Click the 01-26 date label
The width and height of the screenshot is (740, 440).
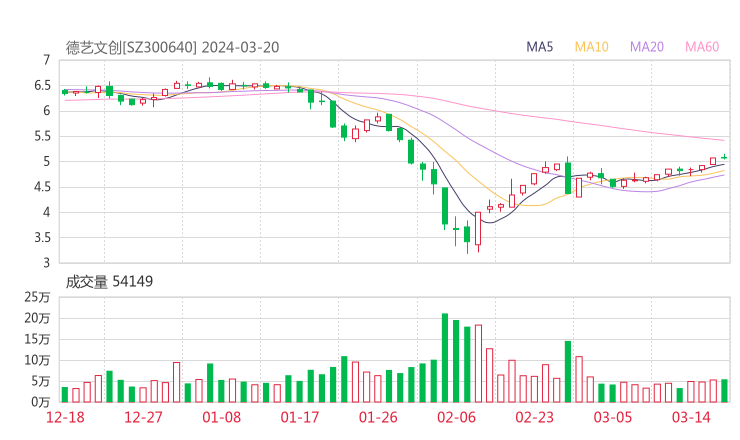378,417
